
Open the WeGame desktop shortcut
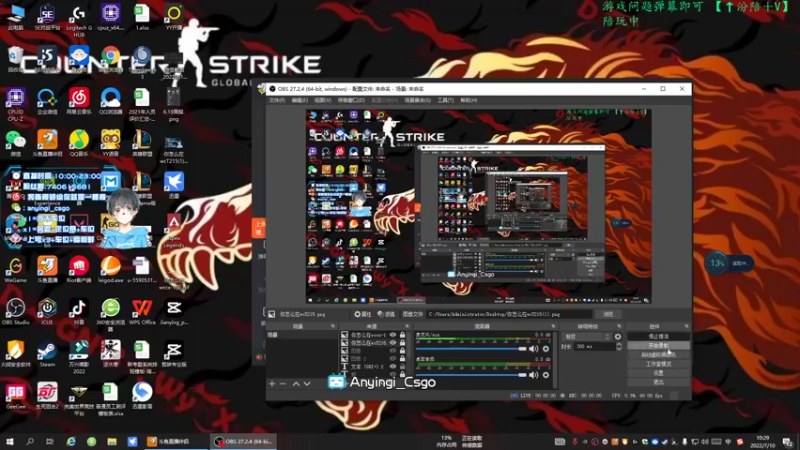15,269
